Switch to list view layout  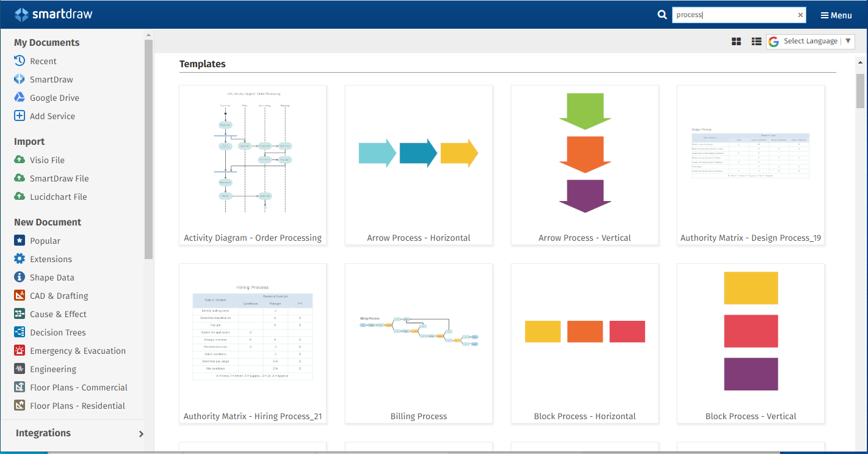click(756, 42)
